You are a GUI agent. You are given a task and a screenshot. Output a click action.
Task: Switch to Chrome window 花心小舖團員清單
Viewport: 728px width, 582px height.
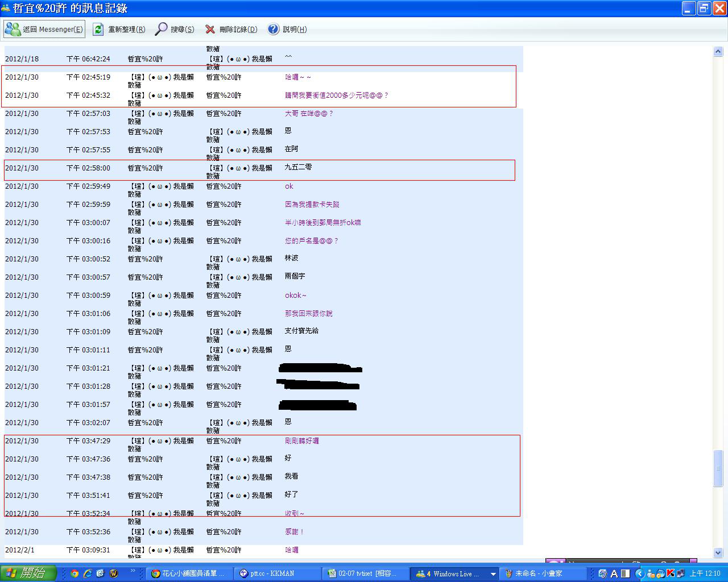[x=189, y=573]
